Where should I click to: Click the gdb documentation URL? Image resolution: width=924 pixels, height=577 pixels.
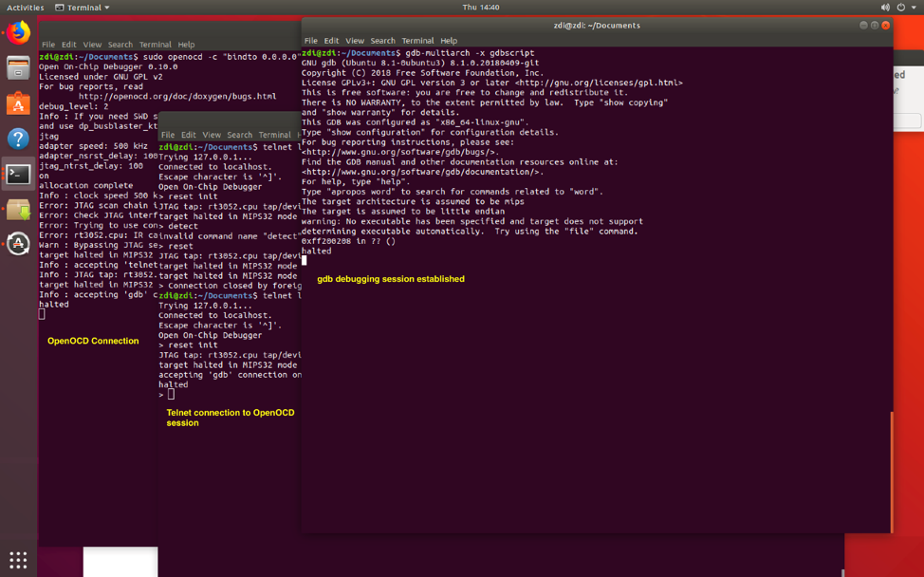coord(422,172)
